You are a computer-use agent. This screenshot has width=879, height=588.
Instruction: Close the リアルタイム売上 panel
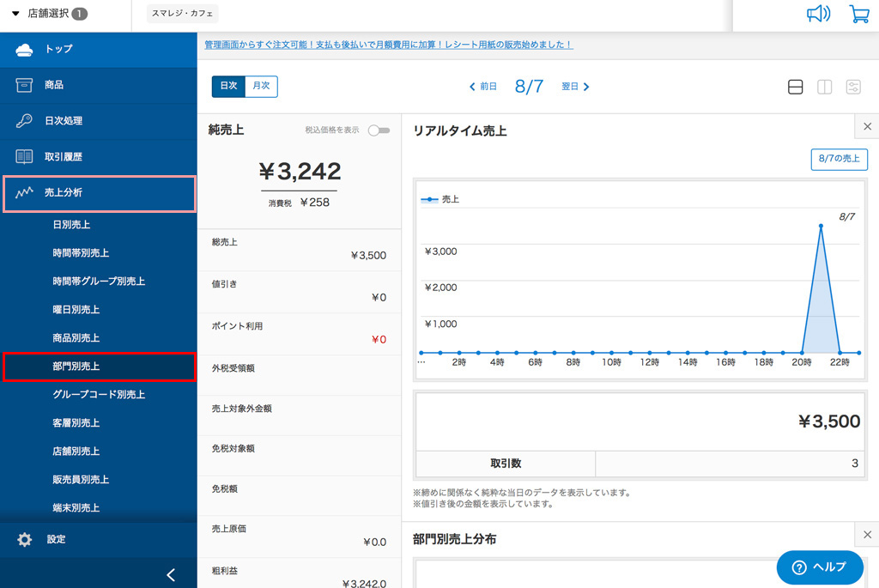(867, 127)
